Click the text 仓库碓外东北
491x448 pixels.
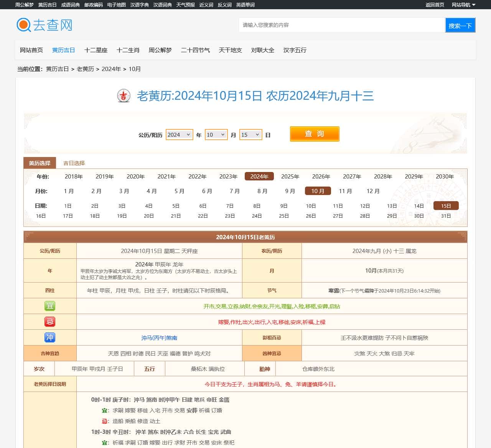(318, 369)
